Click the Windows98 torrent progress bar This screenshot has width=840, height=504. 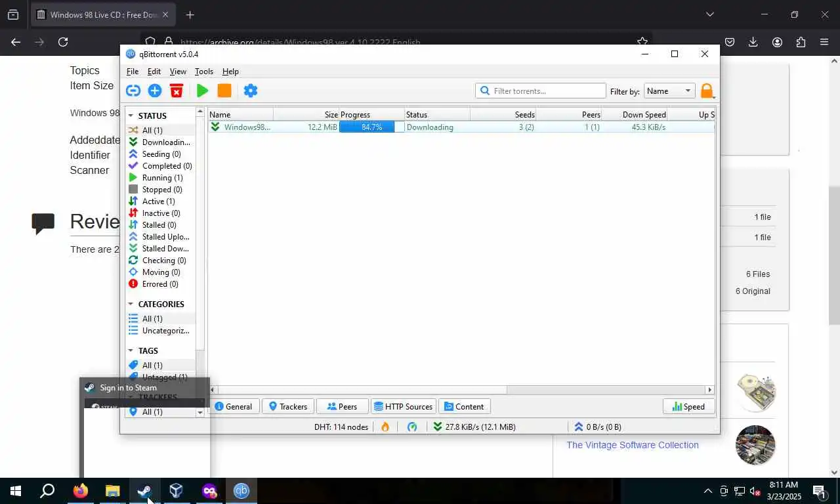click(x=371, y=127)
